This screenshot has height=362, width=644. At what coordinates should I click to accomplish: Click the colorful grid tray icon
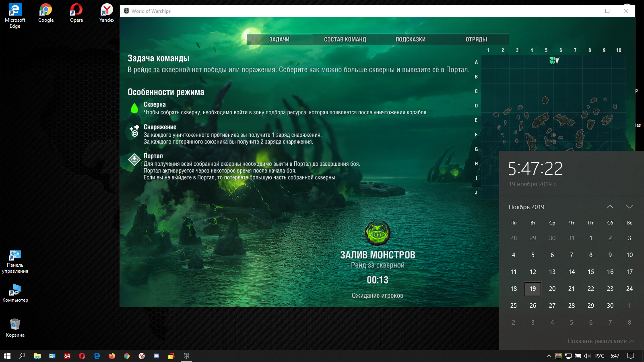558,356
